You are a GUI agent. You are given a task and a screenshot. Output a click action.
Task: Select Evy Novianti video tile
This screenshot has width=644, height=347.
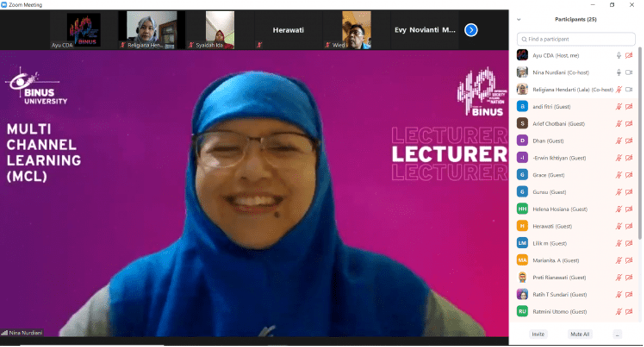point(424,30)
